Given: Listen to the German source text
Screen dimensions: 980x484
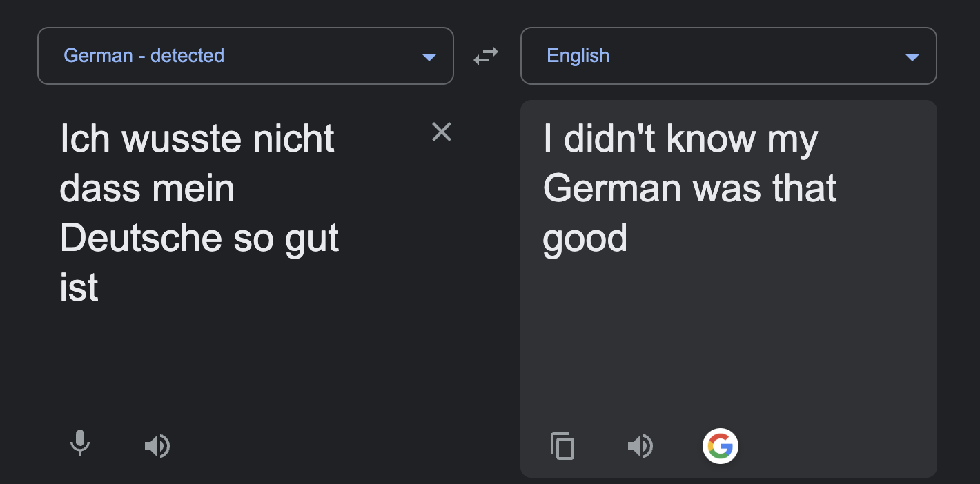Looking at the screenshot, I should click(157, 446).
